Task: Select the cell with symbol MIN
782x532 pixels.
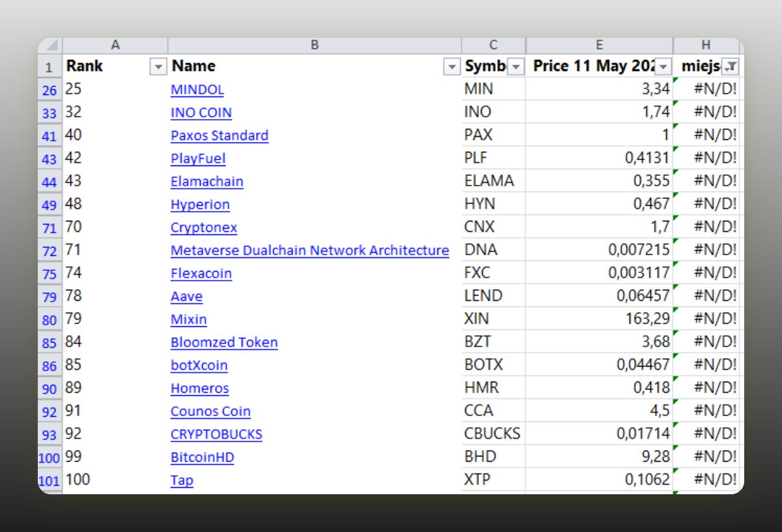Action: coord(493,90)
